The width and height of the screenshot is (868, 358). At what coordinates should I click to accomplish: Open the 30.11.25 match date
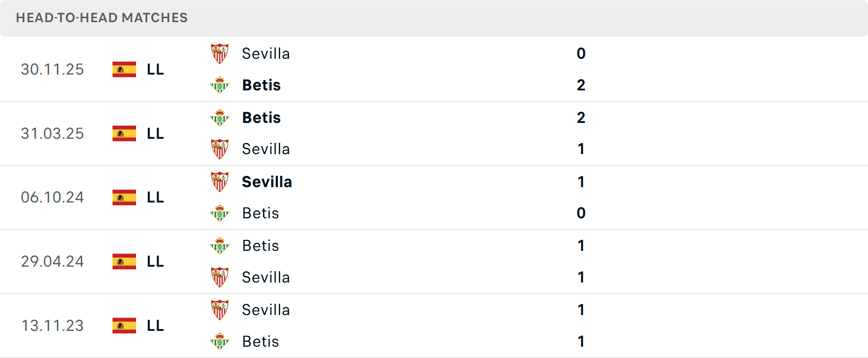pos(52,70)
